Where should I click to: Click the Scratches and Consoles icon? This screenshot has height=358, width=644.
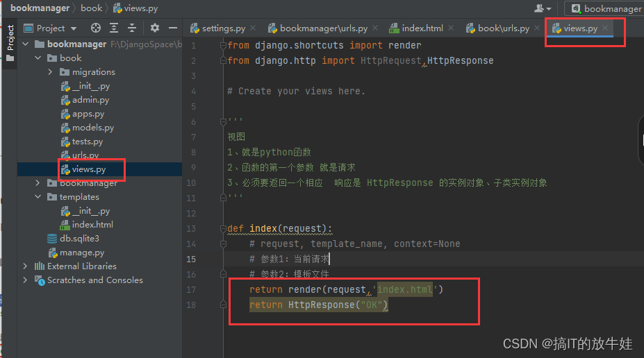coord(40,280)
